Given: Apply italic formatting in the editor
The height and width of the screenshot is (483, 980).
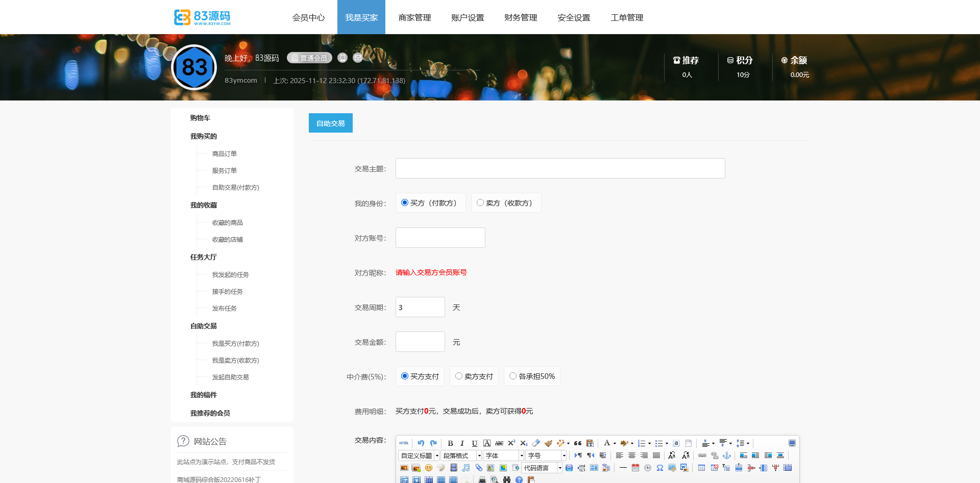Looking at the screenshot, I should coord(462,443).
